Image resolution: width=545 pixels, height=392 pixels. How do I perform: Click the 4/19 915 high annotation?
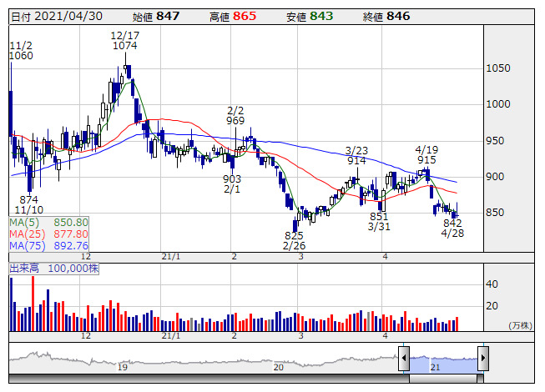coord(426,155)
